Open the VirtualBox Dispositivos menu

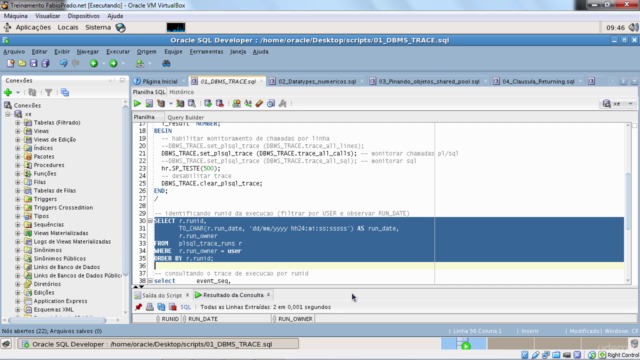(x=83, y=16)
